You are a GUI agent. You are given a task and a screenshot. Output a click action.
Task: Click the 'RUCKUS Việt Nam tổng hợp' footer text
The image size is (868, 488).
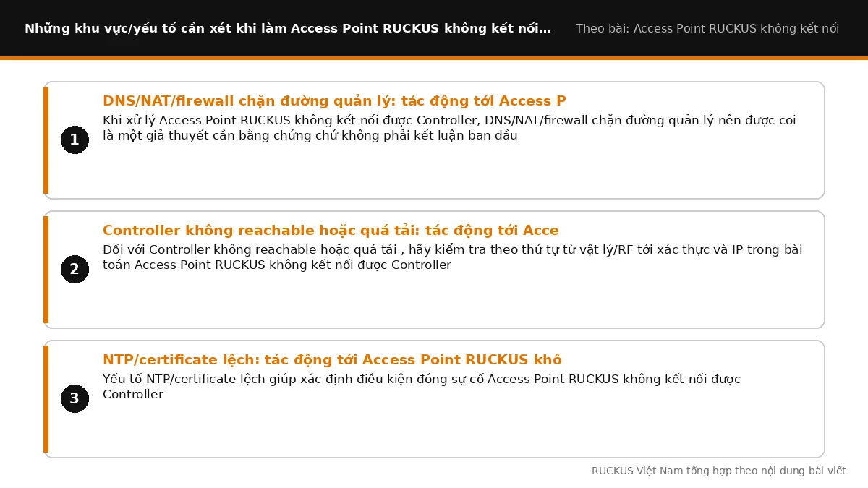click(x=718, y=471)
